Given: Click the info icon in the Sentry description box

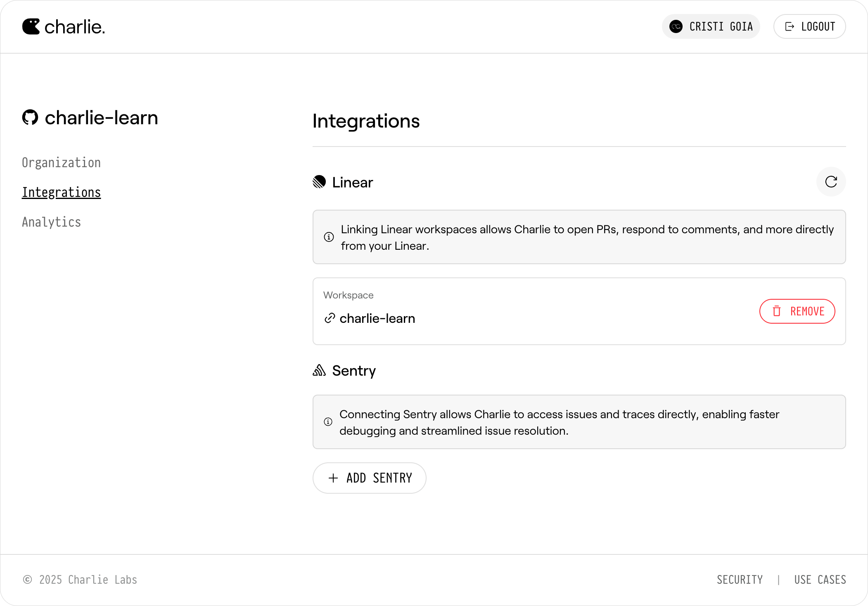Looking at the screenshot, I should pos(328,421).
